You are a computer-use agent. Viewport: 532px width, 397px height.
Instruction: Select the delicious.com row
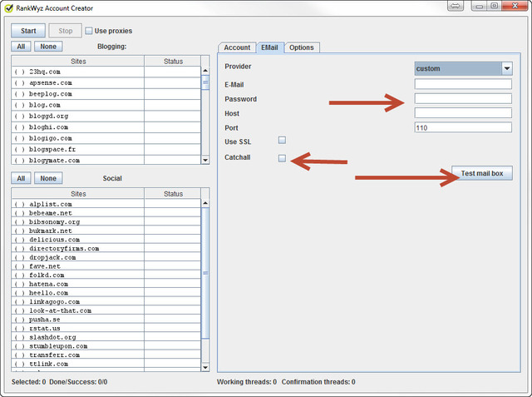click(x=106, y=240)
